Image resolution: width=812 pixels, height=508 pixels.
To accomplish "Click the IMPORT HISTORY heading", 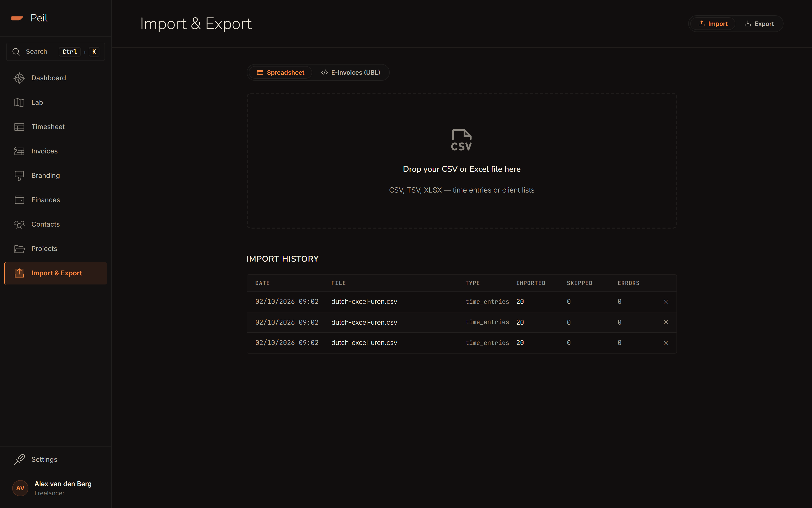I will pos(282,259).
